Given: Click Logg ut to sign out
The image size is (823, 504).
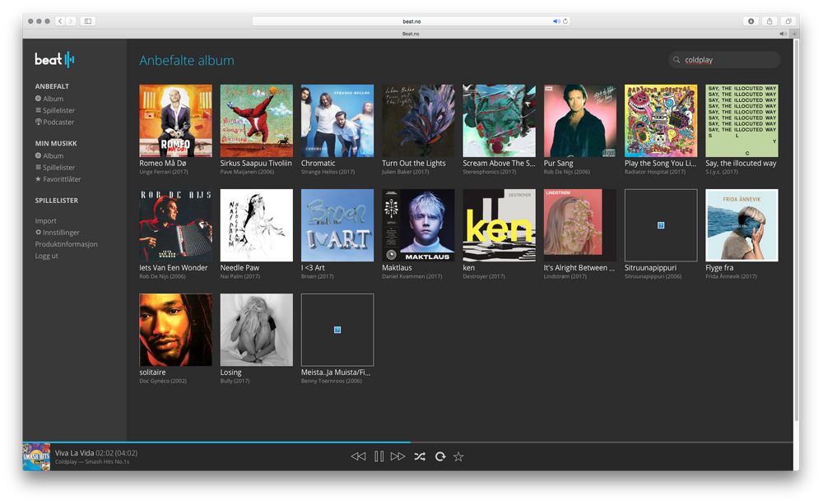Looking at the screenshot, I should 47,256.
